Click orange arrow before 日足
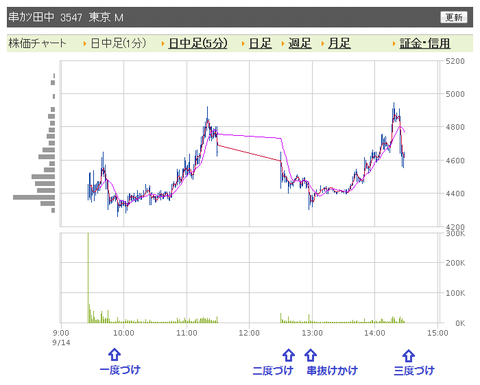The image size is (480, 385). coord(243,44)
